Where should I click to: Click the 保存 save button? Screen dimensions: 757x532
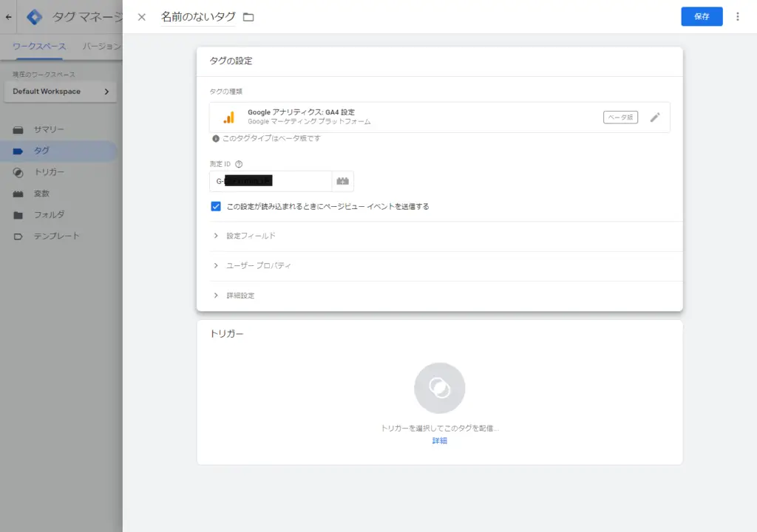(702, 16)
